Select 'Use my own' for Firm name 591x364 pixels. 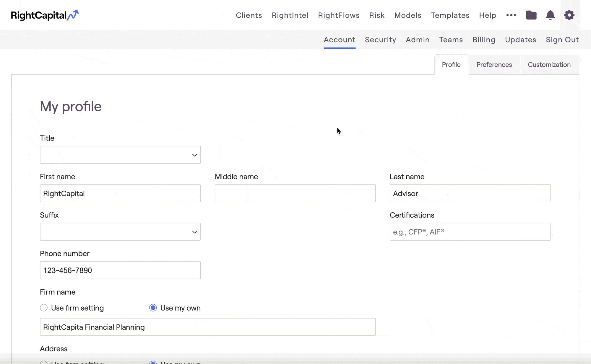click(153, 308)
